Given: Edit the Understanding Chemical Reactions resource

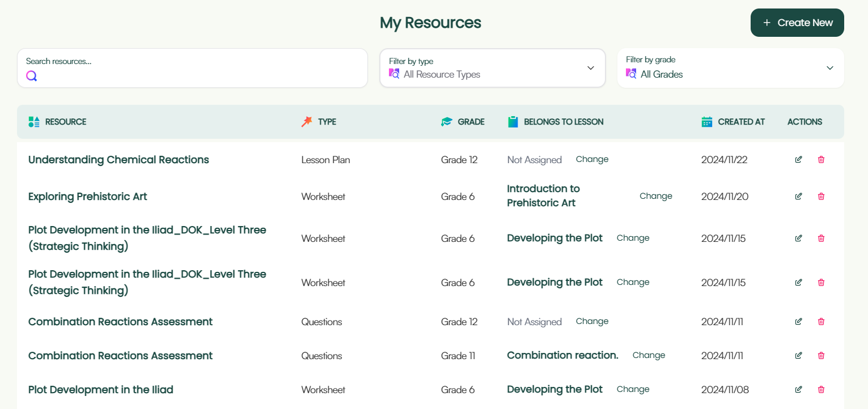Looking at the screenshot, I should [798, 160].
